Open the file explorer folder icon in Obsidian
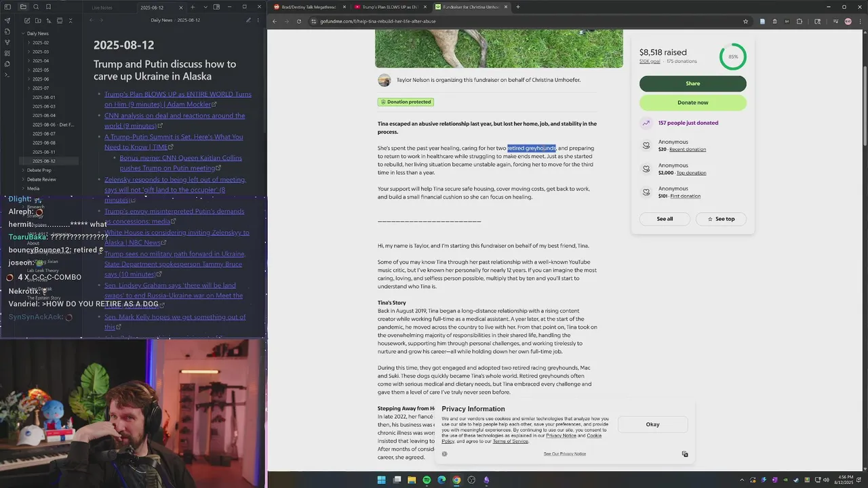868x488 pixels. pos(23,7)
